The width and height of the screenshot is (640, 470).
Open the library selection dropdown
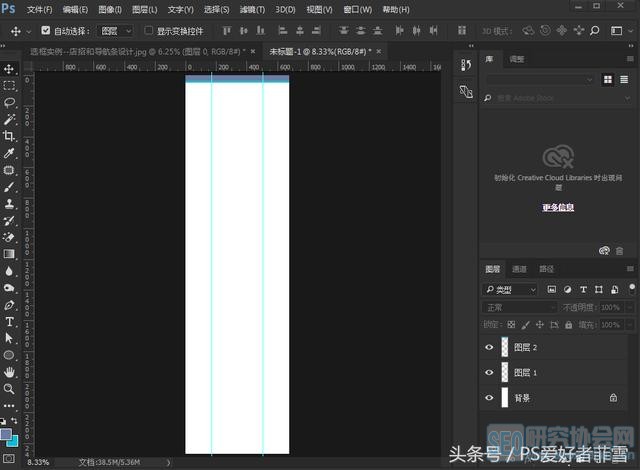click(540, 80)
